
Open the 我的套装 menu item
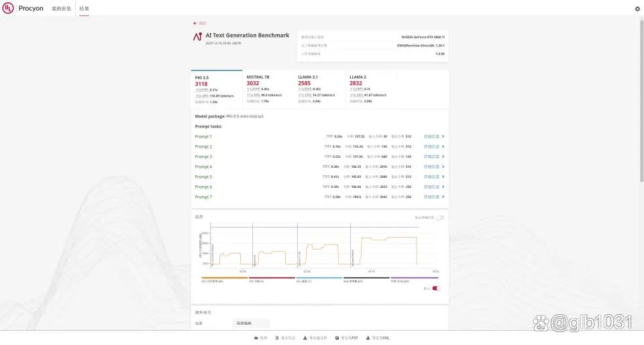click(61, 9)
